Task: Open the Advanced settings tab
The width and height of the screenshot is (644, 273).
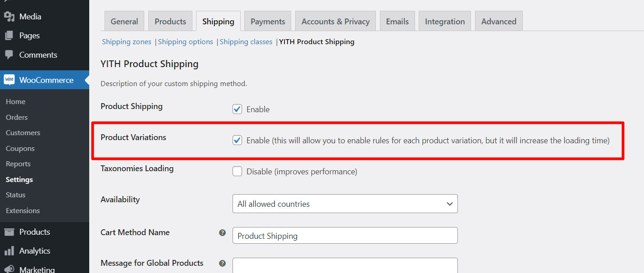Action: coord(499,21)
